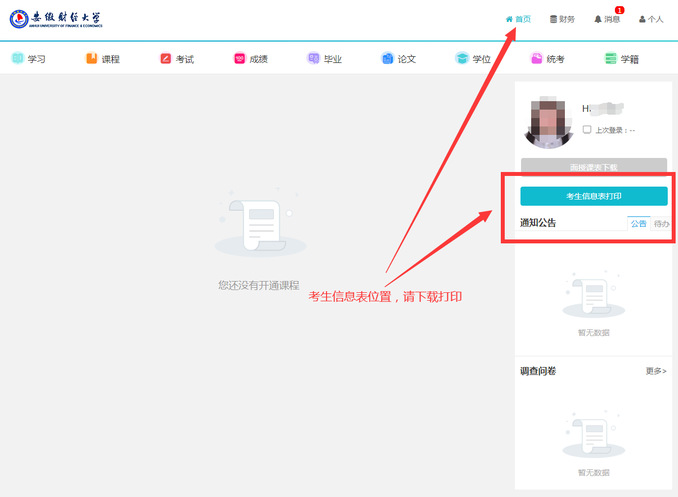Open the 学籍 (Student Status) section icon
Viewport: 678px width, 497px height.
610,59
